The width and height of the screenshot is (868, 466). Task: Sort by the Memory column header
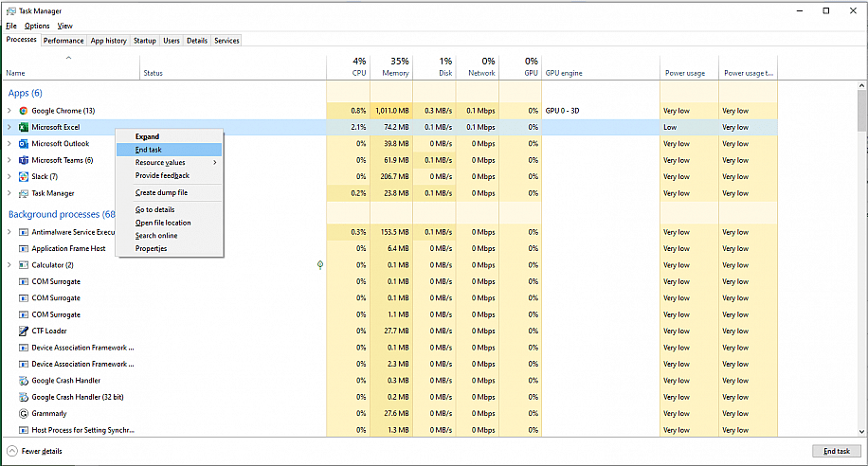(391, 67)
